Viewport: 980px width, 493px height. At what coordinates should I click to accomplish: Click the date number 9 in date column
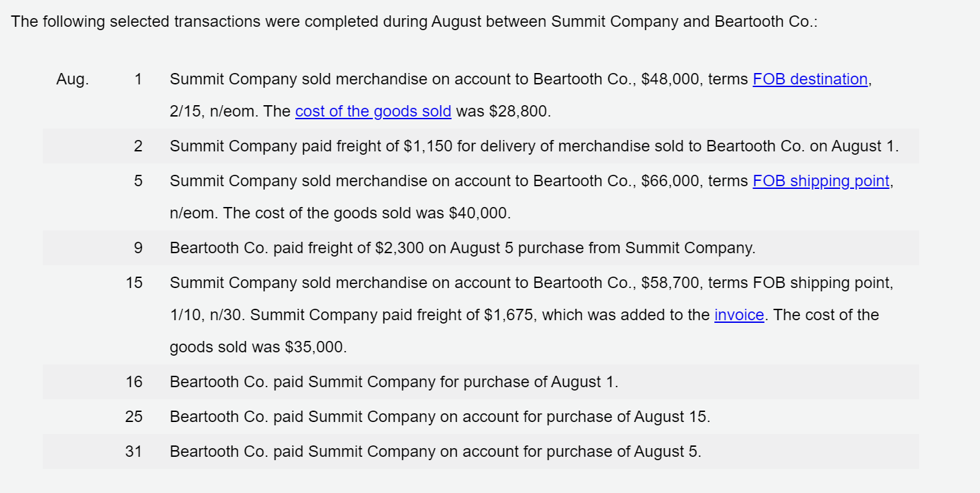click(138, 248)
